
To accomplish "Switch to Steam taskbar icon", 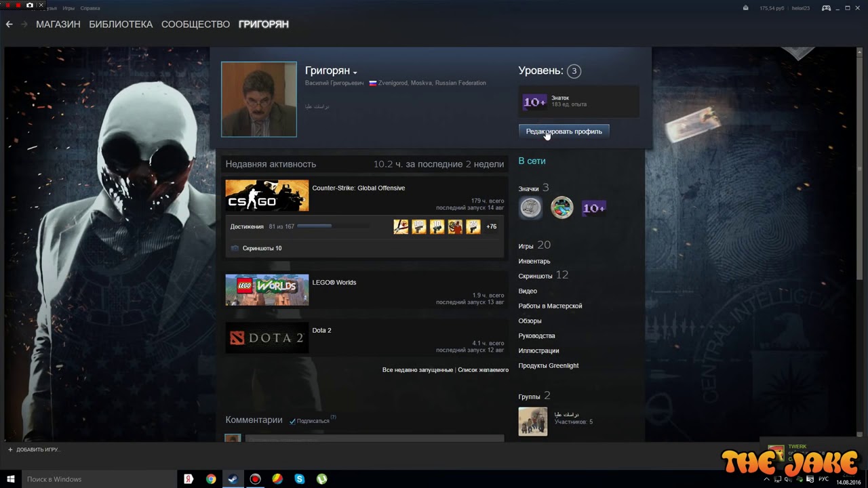I will click(x=233, y=479).
